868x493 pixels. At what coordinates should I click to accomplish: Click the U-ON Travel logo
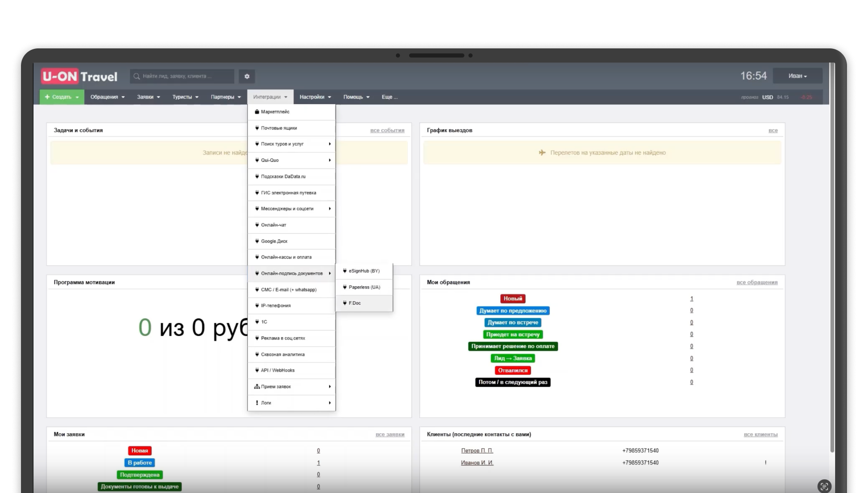click(x=79, y=76)
